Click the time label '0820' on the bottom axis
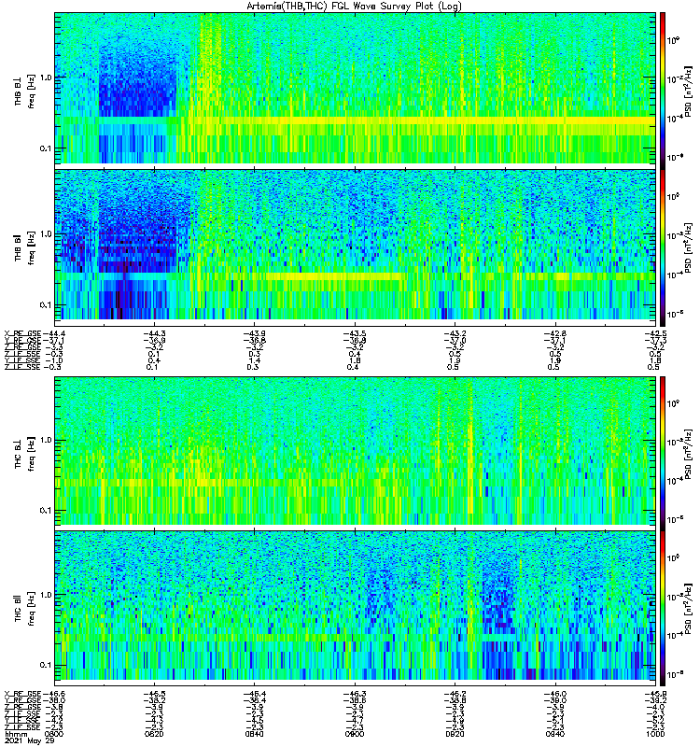 pos(154,734)
